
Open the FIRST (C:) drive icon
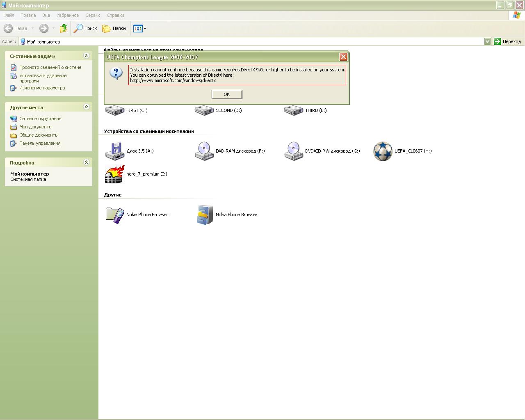(115, 110)
